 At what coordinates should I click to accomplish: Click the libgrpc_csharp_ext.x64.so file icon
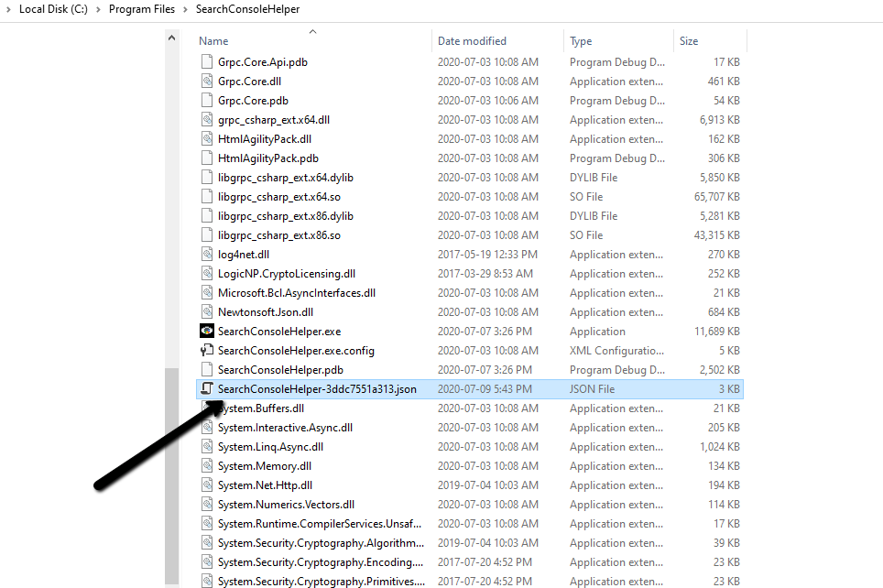pos(207,197)
